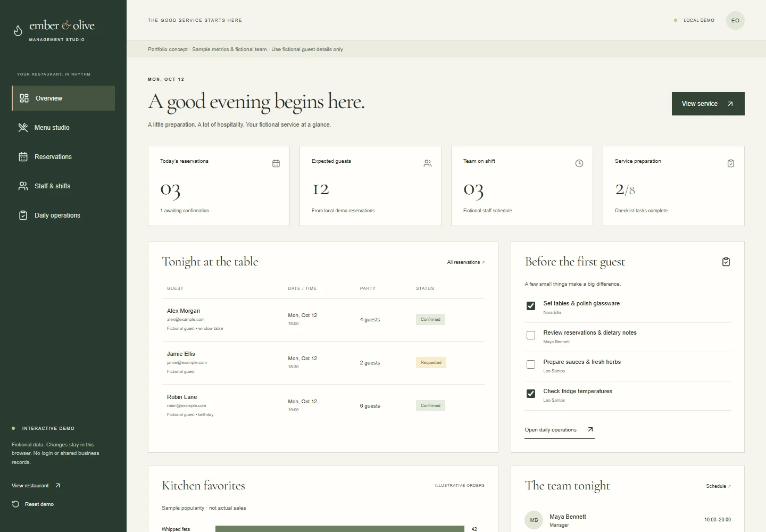Go to Menu studio section

click(63, 128)
